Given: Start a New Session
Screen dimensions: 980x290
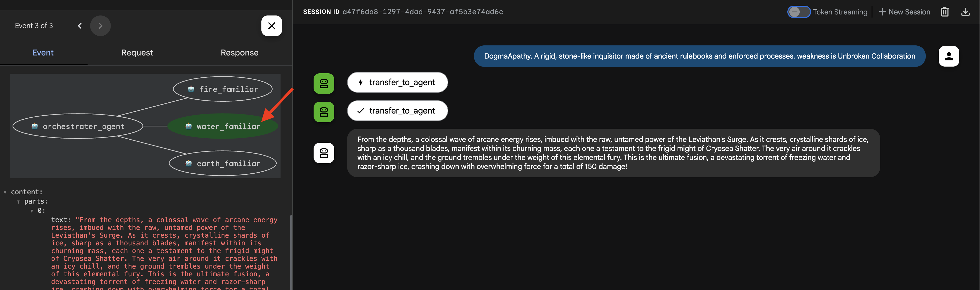Looking at the screenshot, I should [x=904, y=12].
